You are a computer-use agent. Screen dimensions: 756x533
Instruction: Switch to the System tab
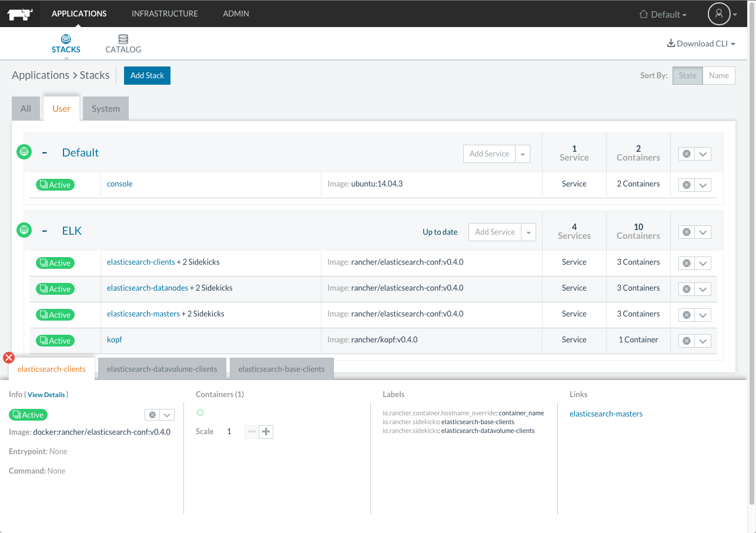pos(106,109)
